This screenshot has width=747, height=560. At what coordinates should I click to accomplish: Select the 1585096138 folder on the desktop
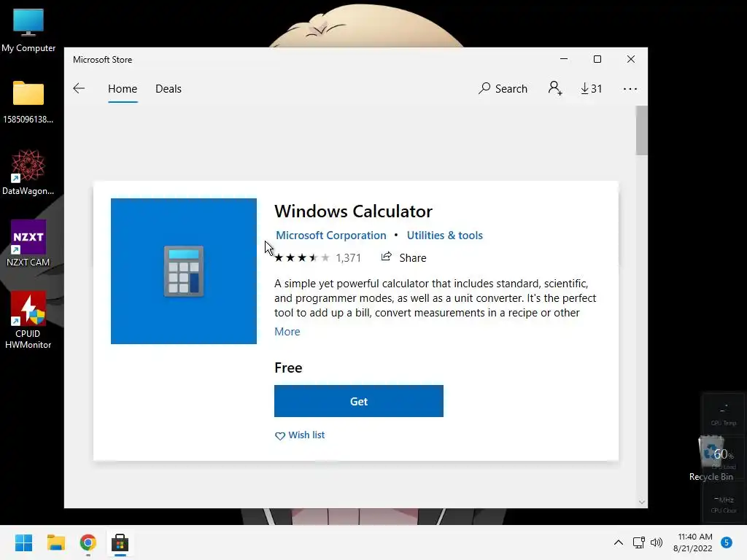click(x=28, y=101)
